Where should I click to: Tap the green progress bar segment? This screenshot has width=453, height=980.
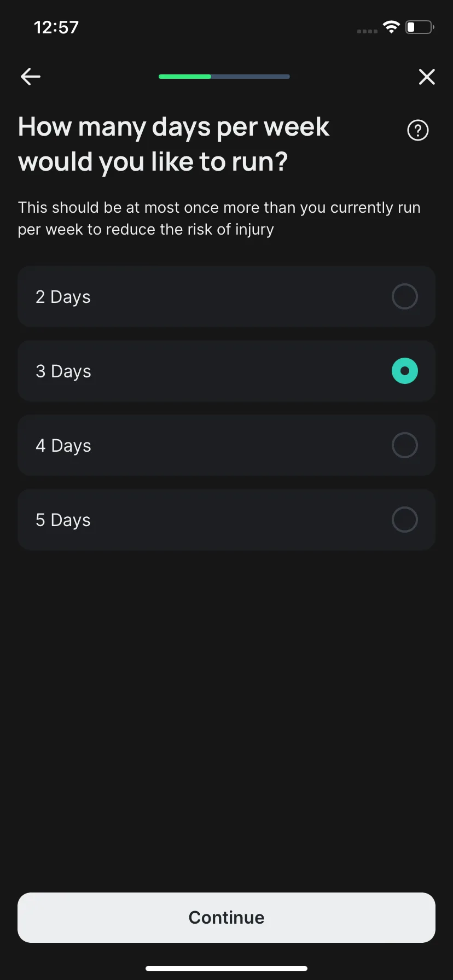pyautogui.click(x=185, y=77)
